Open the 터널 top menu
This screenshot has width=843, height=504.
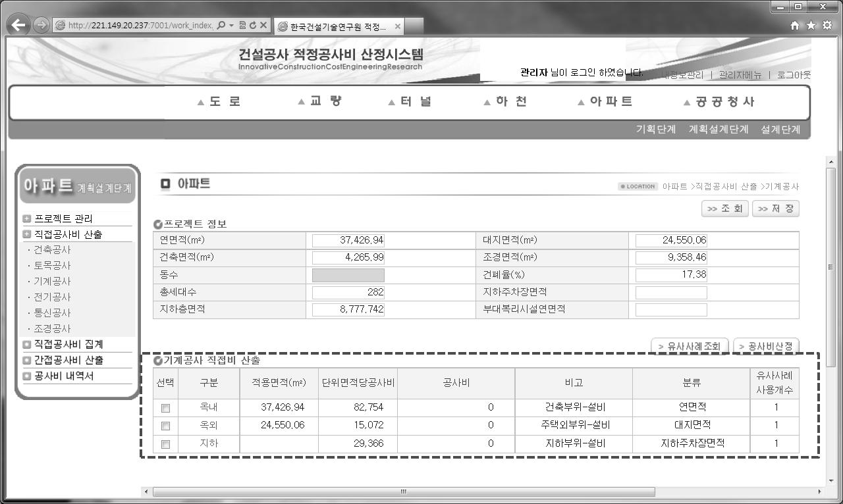[x=410, y=101]
